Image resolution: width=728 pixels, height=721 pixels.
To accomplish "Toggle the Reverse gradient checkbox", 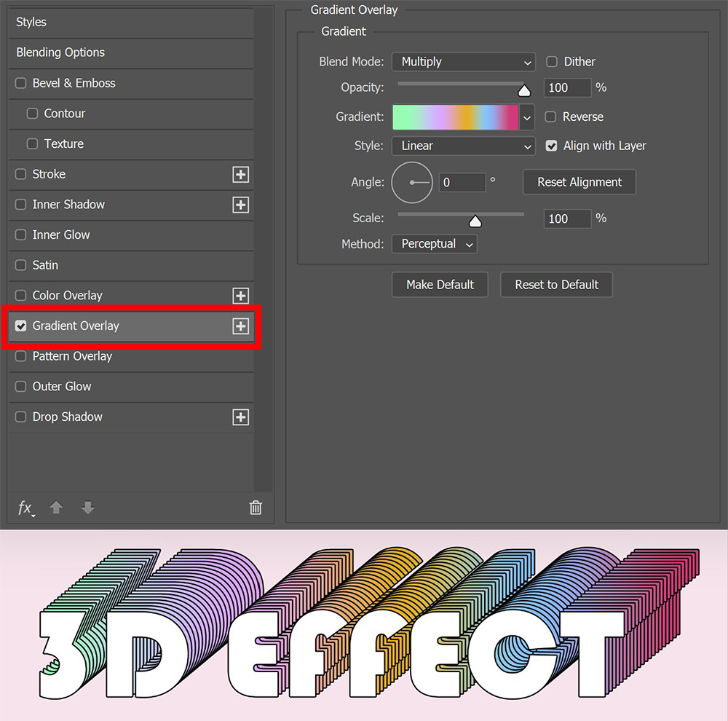I will (x=550, y=117).
